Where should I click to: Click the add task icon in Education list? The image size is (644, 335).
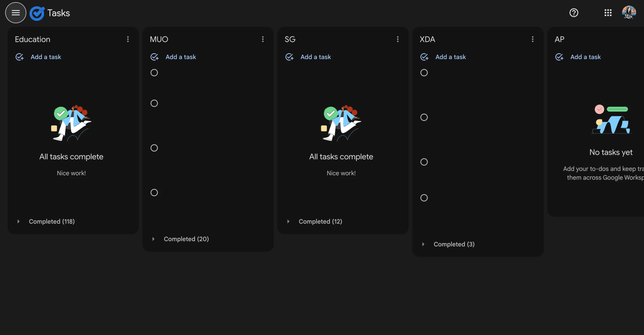(x=19, y=57)
